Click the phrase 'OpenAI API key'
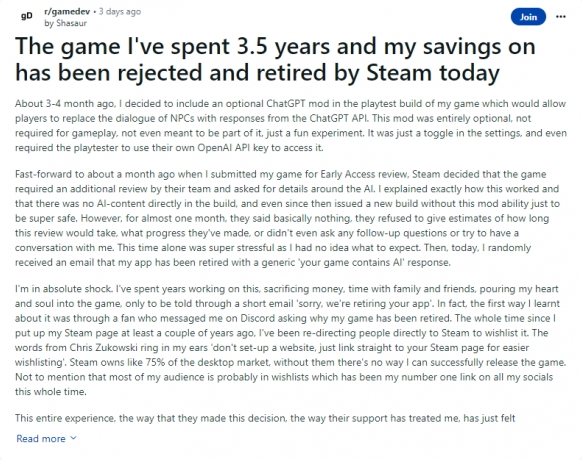 click(224, 148)
